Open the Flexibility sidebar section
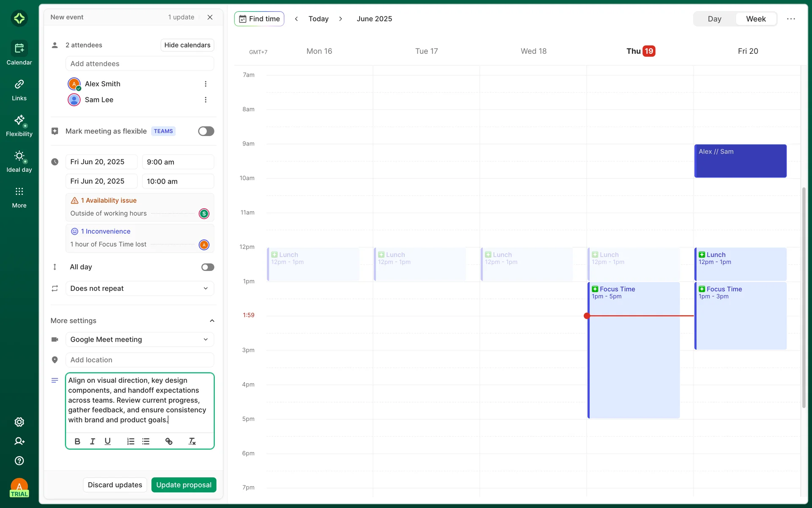 (19, 126)
